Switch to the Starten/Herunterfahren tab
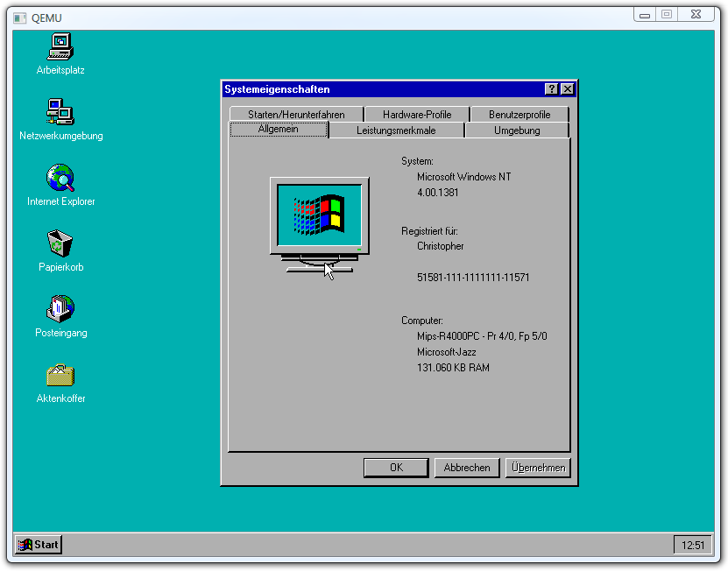Viewport: 728px width, 571px height. 296,115
